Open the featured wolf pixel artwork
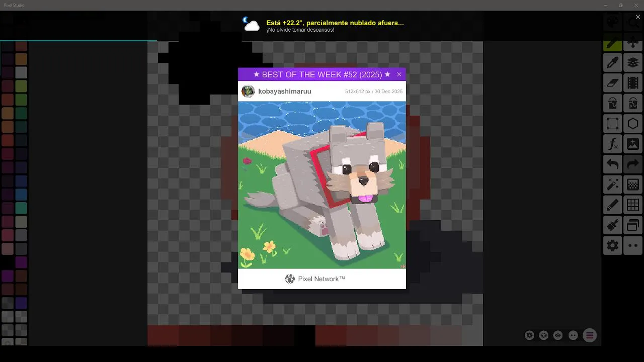 [322, 185]
